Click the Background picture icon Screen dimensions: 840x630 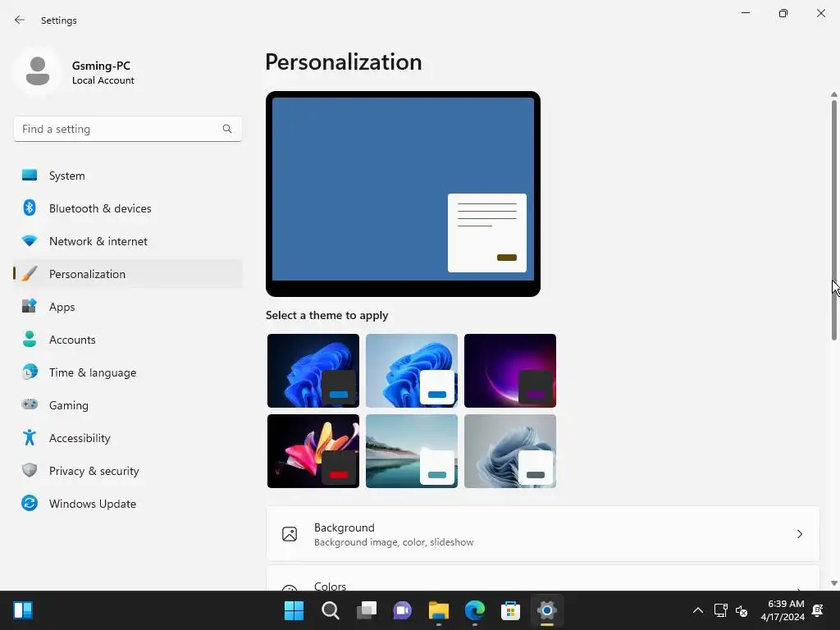[290, 534]
